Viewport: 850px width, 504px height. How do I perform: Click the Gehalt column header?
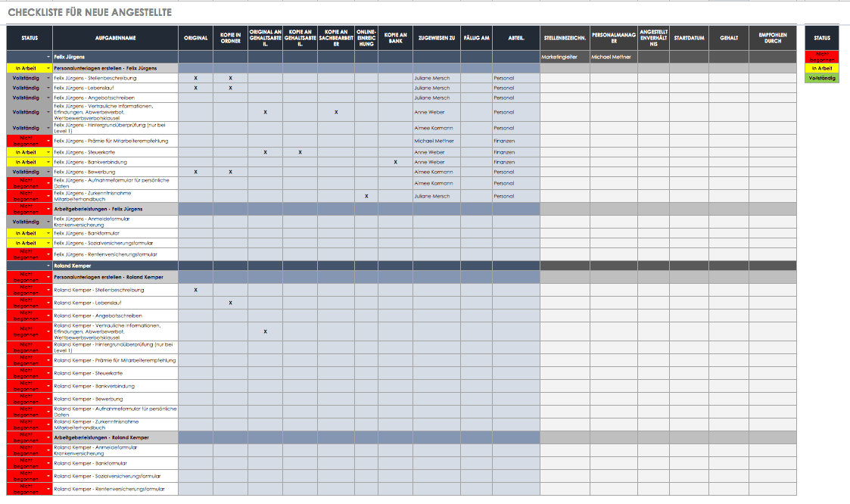[x=729, y=38]
